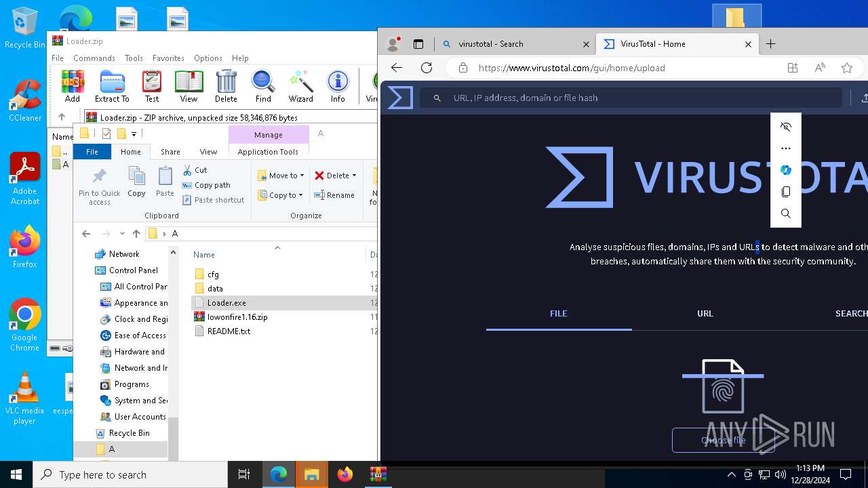Click the WinRAR Test icon

click(152, 86)
